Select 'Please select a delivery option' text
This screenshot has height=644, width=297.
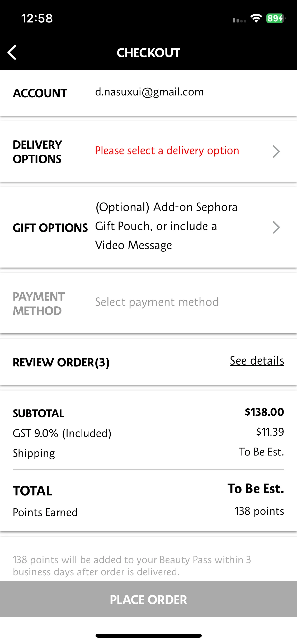coord(167,151)
